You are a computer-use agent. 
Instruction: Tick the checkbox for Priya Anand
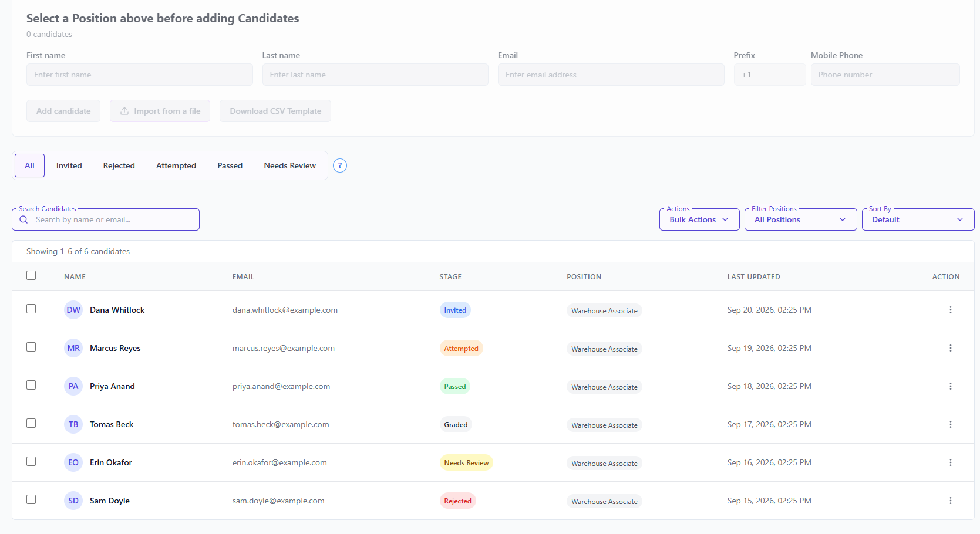(x=31, y=385)
